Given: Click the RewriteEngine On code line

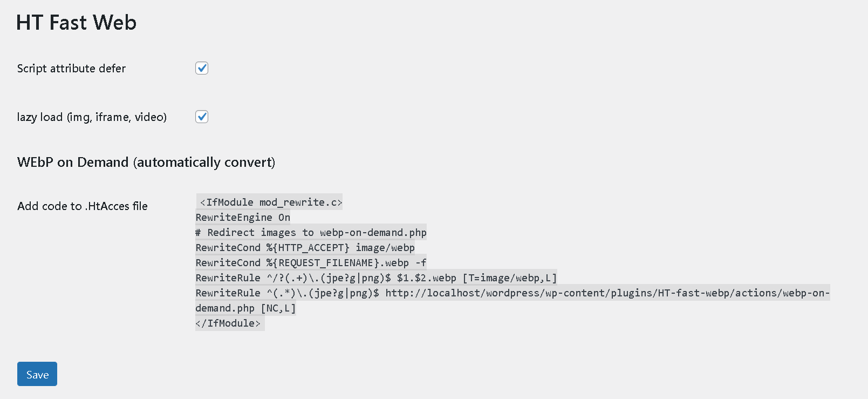Looking at the screenshot, I should 243,217.
